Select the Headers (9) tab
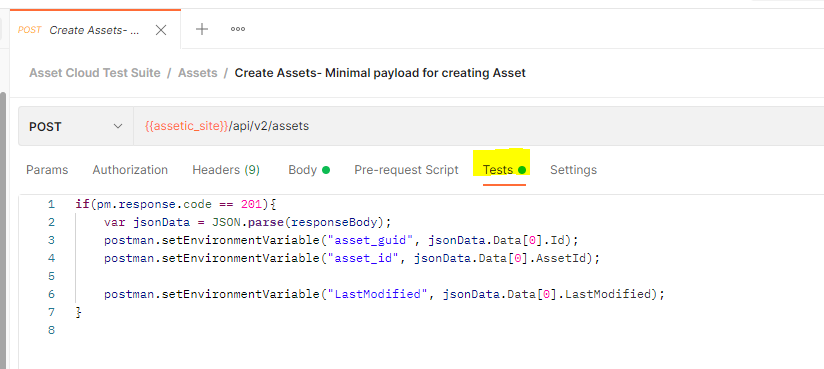Screen dimensions: 824x369 point(226,170)
